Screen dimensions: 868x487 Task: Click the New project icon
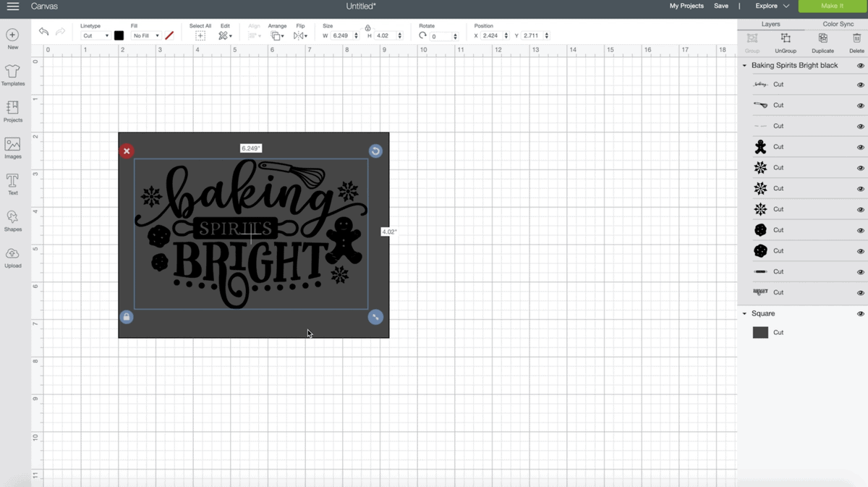(12, 35)
